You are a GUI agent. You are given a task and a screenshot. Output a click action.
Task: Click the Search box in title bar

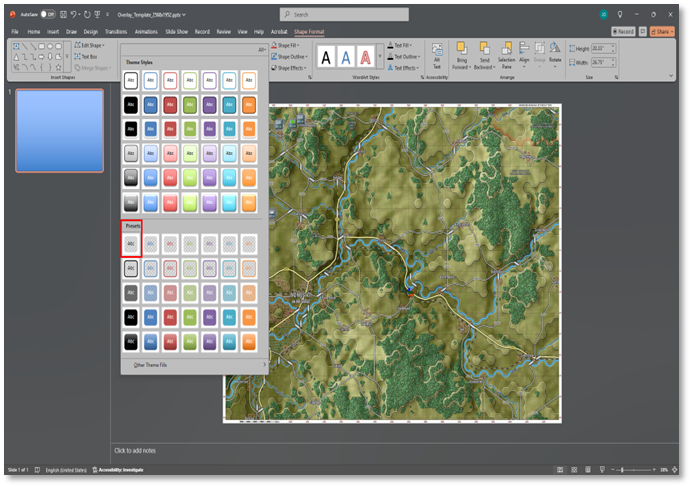click(x=344, y=15)
